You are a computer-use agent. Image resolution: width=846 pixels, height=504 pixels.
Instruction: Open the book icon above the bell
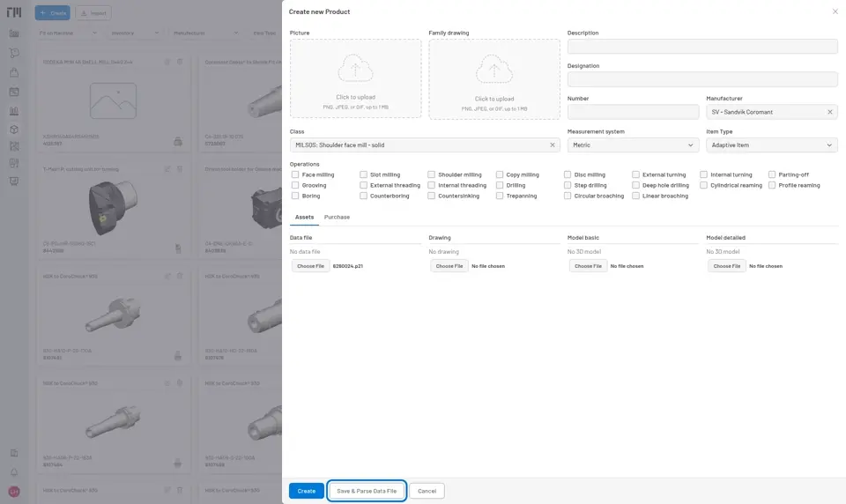click(14, 453)
